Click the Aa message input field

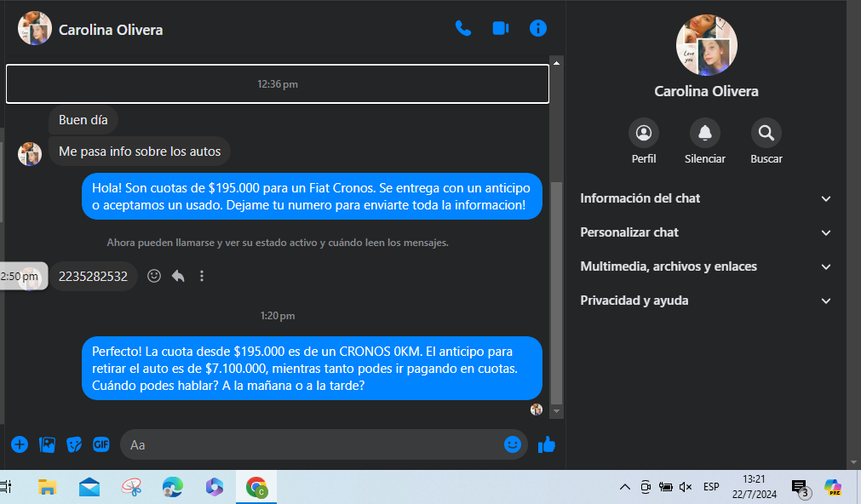tap(313, 444)
